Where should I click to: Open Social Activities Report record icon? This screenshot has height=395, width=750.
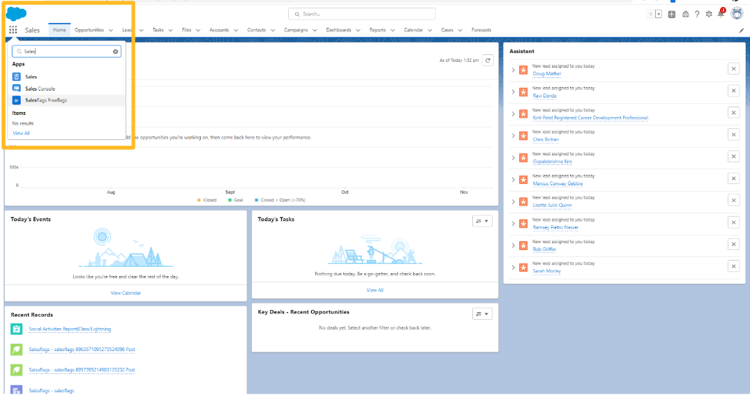16,329
